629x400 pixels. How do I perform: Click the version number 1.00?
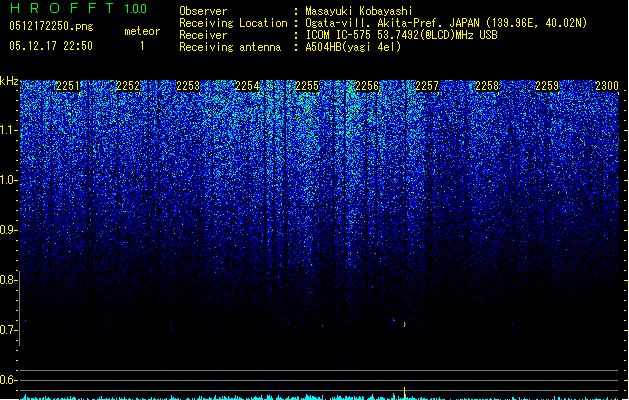tap(135, 8)
